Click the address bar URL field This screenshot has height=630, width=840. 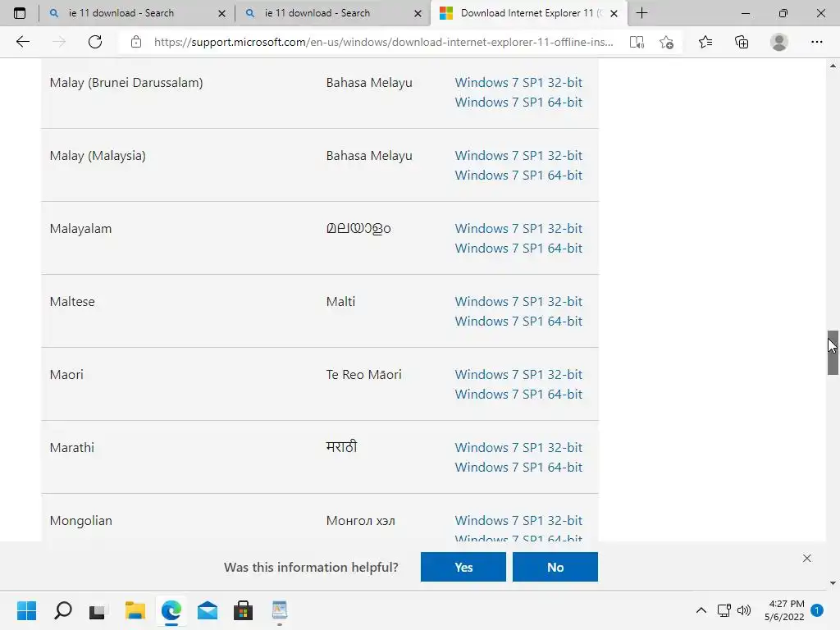coord(383,42)
